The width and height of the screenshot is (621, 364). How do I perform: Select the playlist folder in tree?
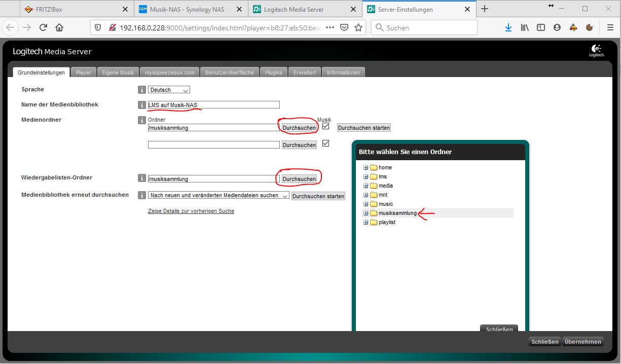tap(387, 222)
